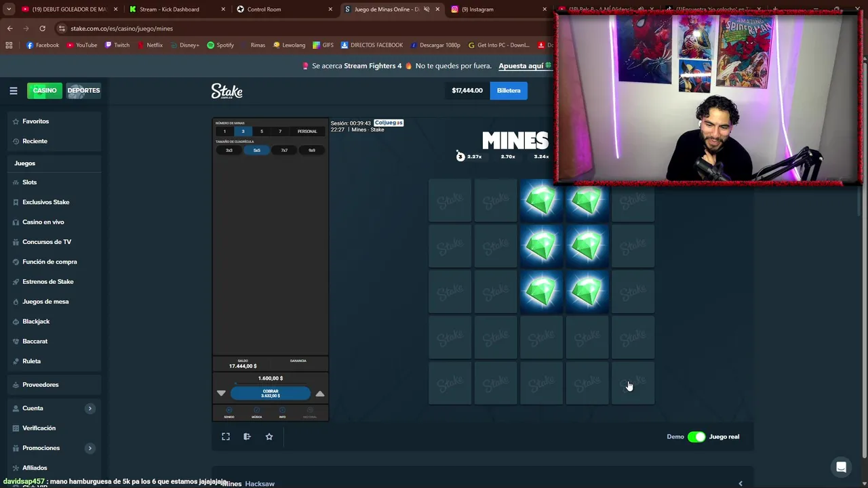Select 3 mines option
Image resolution: width=868 pixels, height=488 pixels.
coord(243,131)
